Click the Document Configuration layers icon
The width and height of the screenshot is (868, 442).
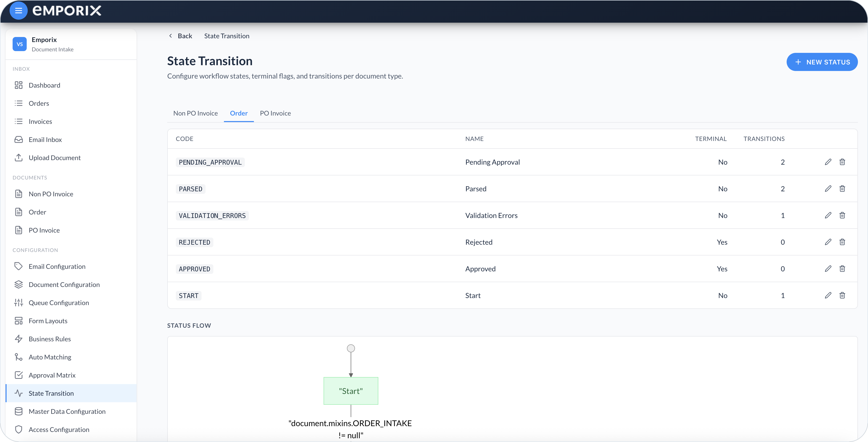pos(19,284)
